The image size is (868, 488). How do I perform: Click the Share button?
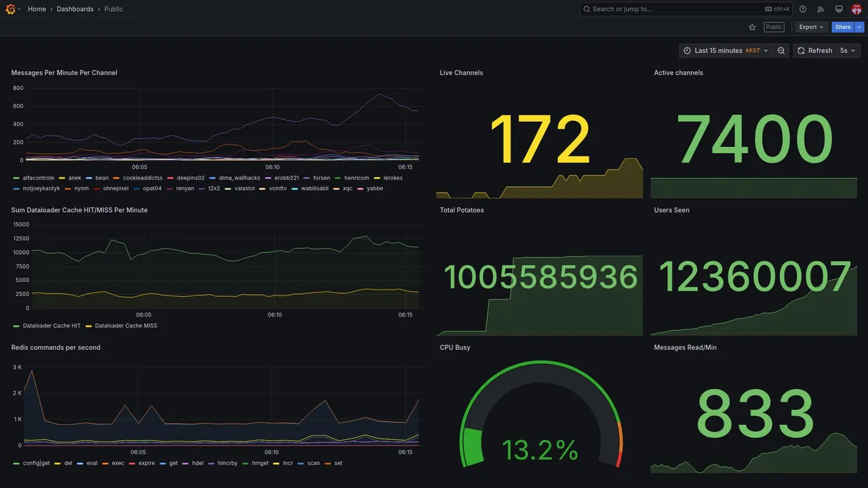point(843,27)
